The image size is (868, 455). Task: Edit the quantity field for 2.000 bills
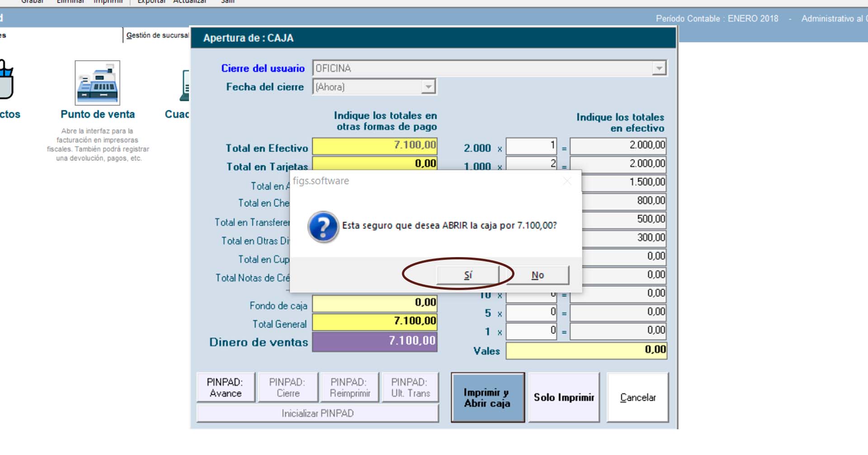click(x=531, y=146)
